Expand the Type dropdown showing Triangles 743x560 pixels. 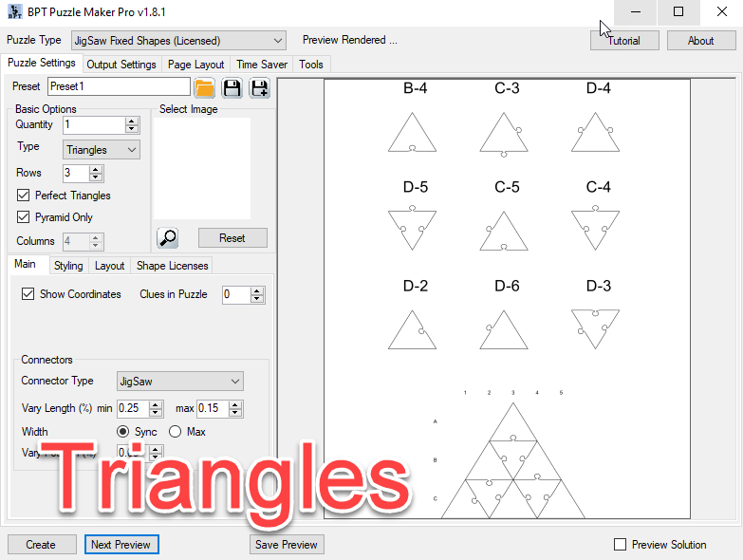tap(102, 150)
